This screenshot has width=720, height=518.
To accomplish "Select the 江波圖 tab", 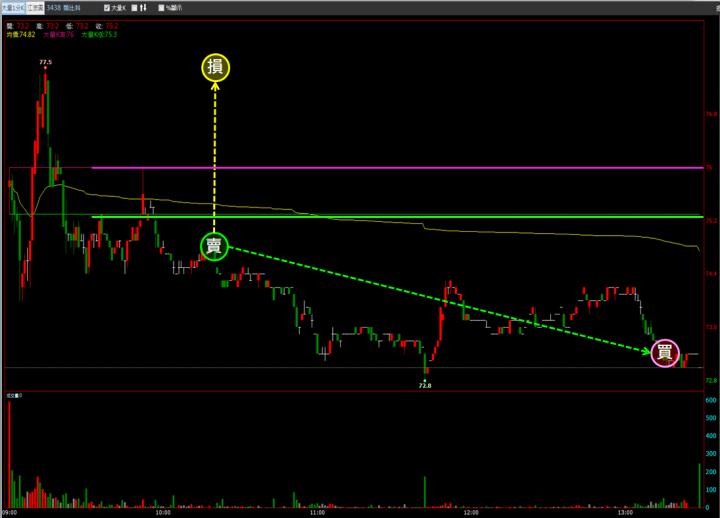I will (x=35, y=8).
